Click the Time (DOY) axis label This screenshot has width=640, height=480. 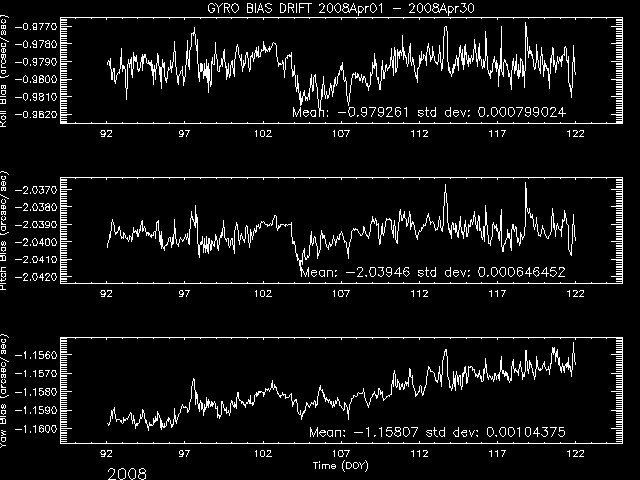pos(340,465)
